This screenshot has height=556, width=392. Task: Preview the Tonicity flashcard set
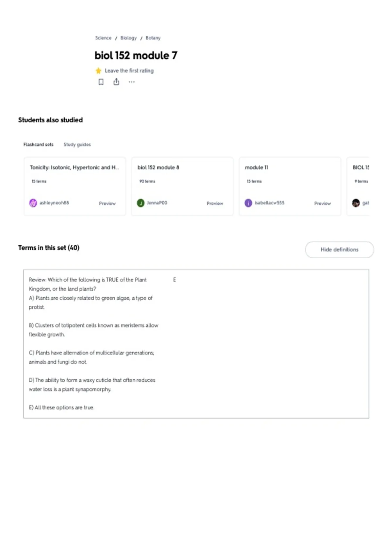click(107, 203)
